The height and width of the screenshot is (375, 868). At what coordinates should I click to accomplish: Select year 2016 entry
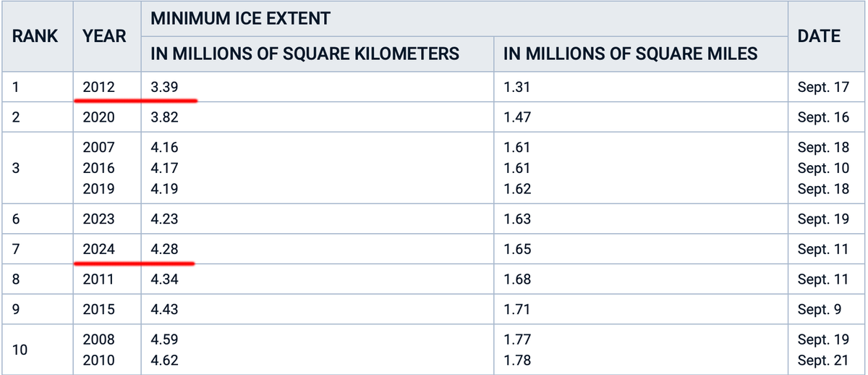coord(98,168)
